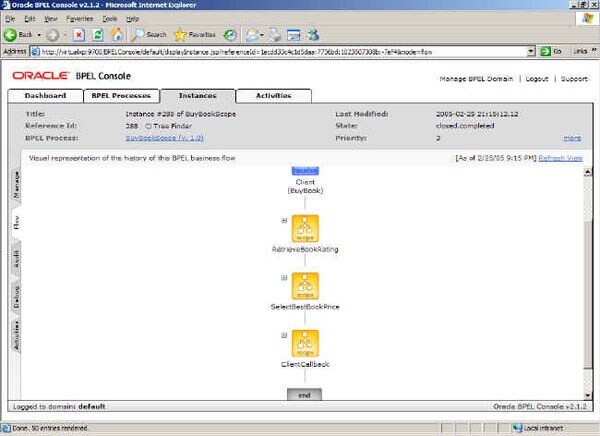This screenshot has width=600, height=436.
Task: Click the Local intranet zone icon
Action: click(x=518, y=428)
